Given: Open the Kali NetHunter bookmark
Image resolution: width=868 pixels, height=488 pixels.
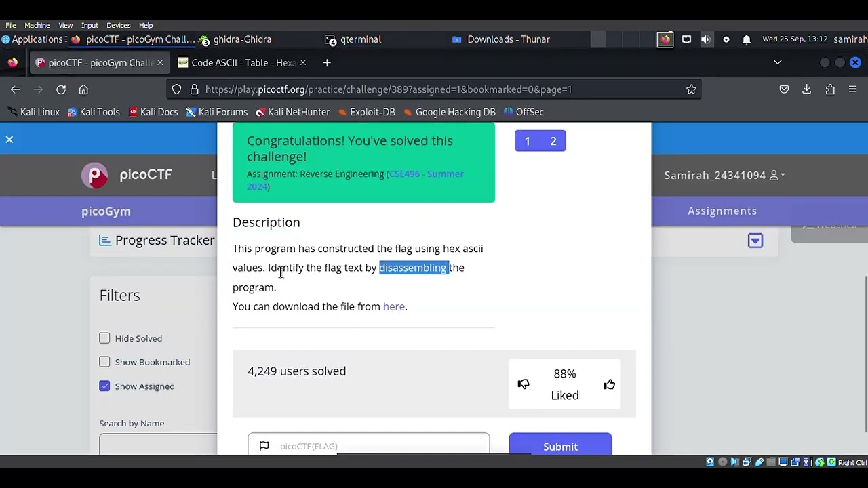Looking at the screenshot, I should coord(292,112).
